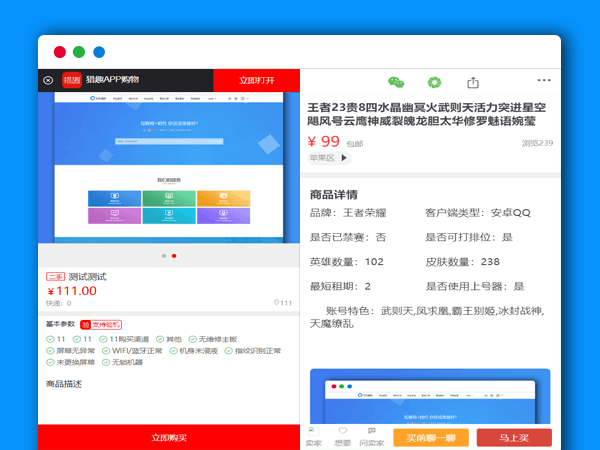
Task: Tap the green Moments share icon
Action: (434, 82)
